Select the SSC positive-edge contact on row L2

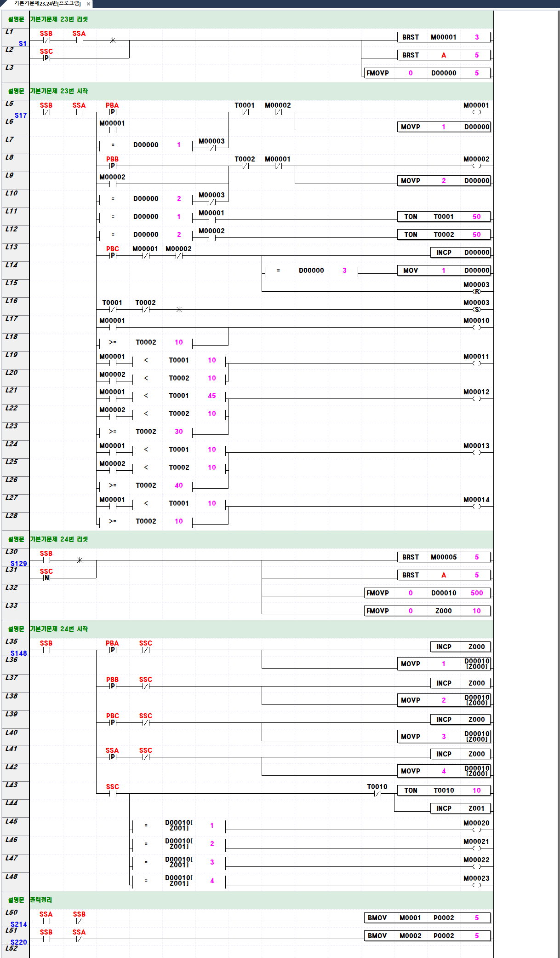coord(46,58)
